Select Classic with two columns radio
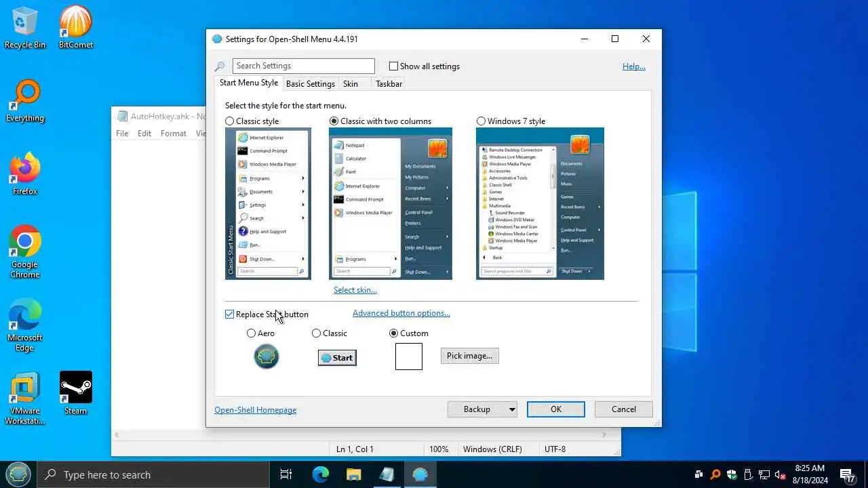 click(334, 121)
